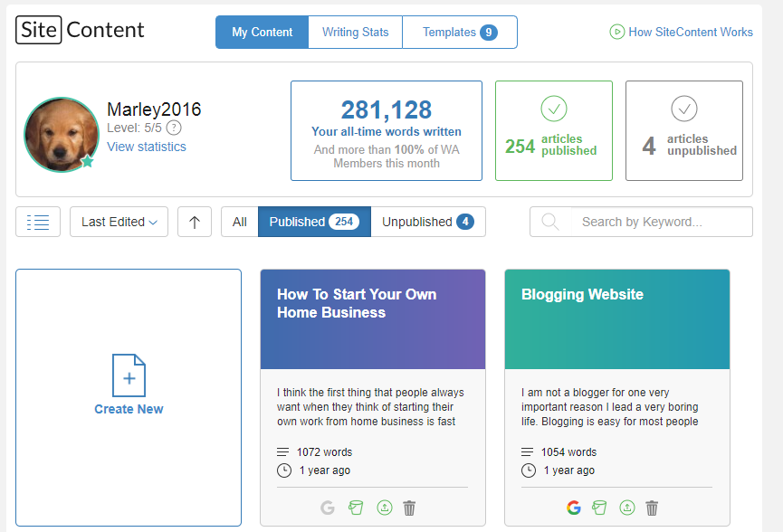783x532 pixels.
Task: Click the unpublished articles checkmark icon
Action: (684, 109)
